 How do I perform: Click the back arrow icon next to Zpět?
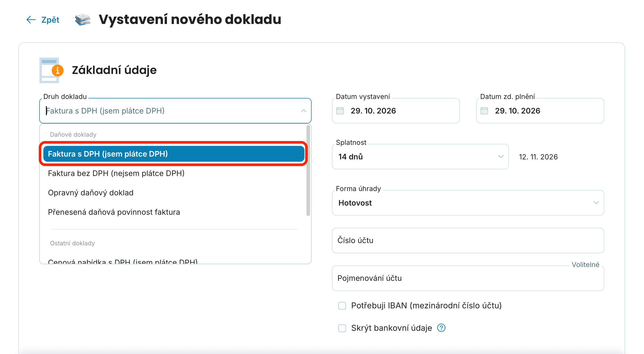[x=31, y=20]
